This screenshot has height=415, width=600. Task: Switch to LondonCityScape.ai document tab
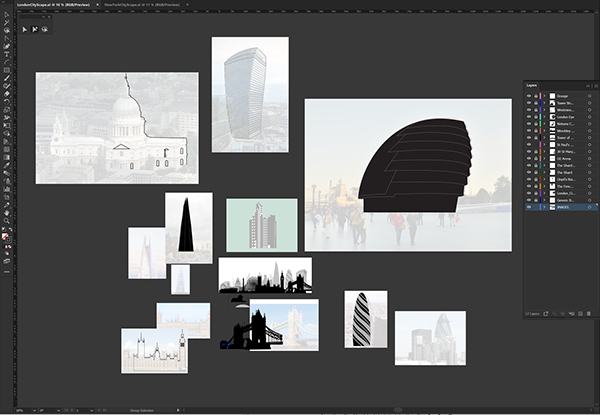pyautogui.click(x=53, y=5)
